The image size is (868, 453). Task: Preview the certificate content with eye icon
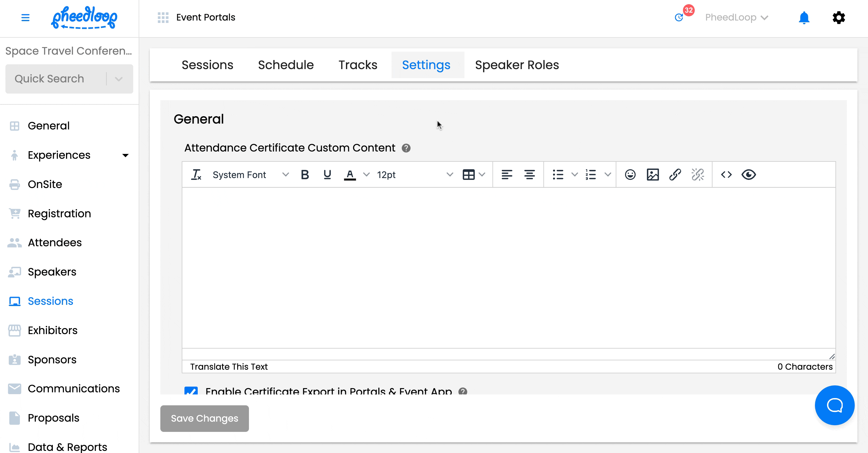pyautogui.click(x=749, y=174)
